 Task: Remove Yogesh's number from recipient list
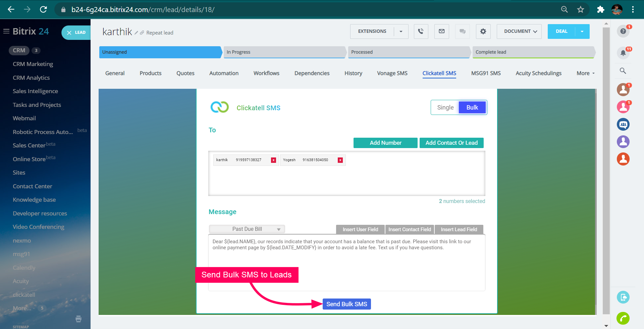click(x=340, y=160)
